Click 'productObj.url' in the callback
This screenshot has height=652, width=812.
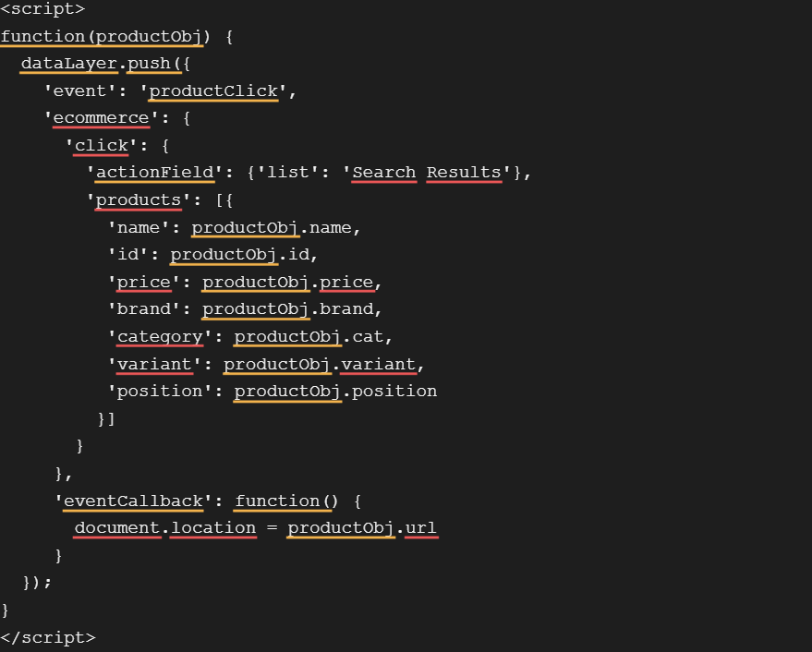click(x=362, y=528)
